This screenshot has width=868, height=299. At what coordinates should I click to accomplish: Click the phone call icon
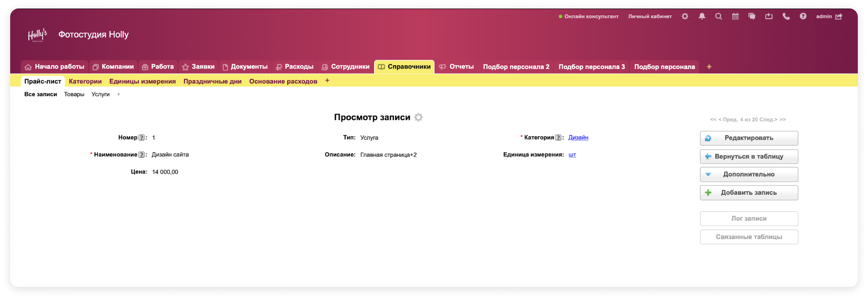786,17
